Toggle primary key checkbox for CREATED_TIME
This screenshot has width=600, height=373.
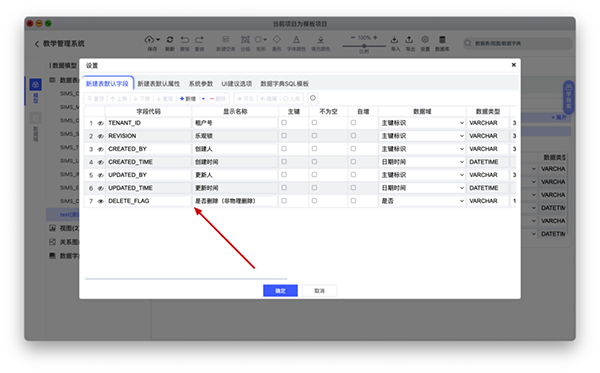click(284, 162)
